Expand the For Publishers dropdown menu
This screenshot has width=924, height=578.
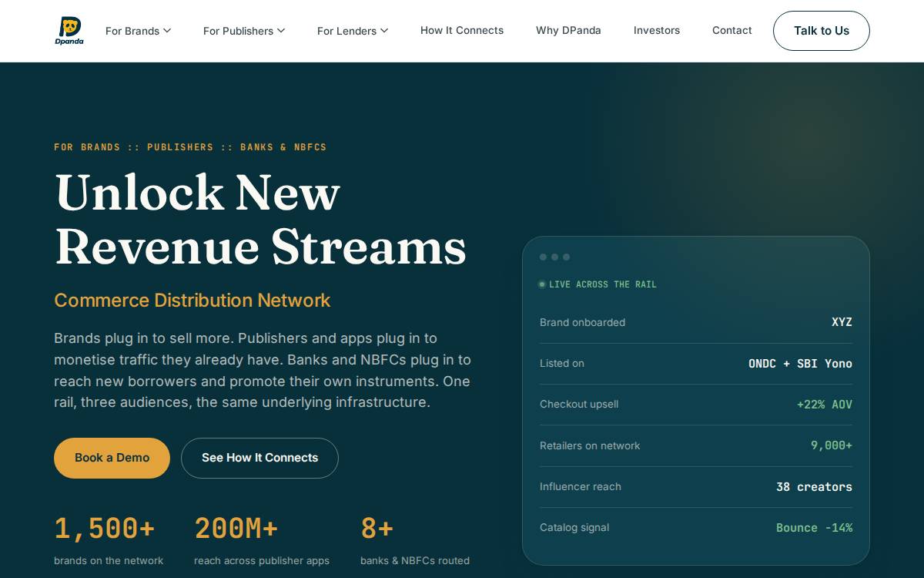coord(244,31)
